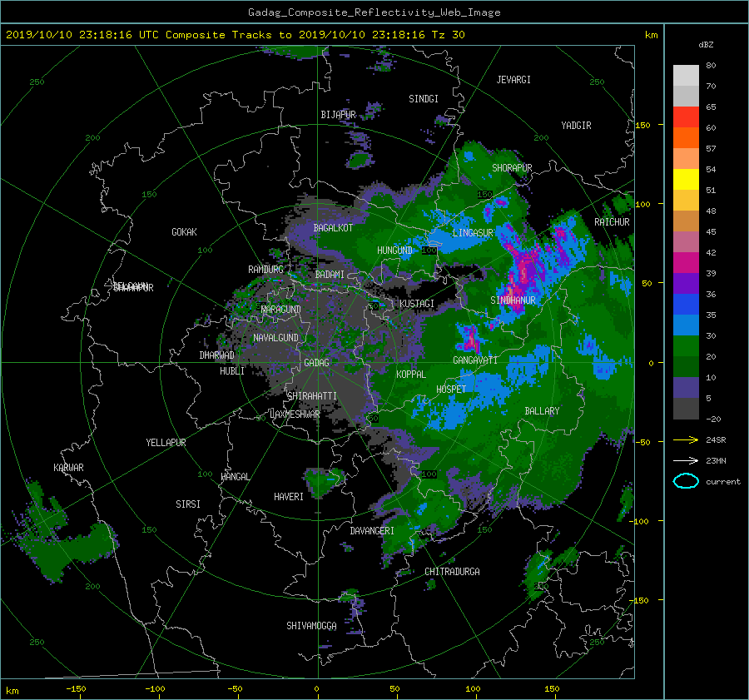Click the HUBLI city label

[x=232, y=371]
